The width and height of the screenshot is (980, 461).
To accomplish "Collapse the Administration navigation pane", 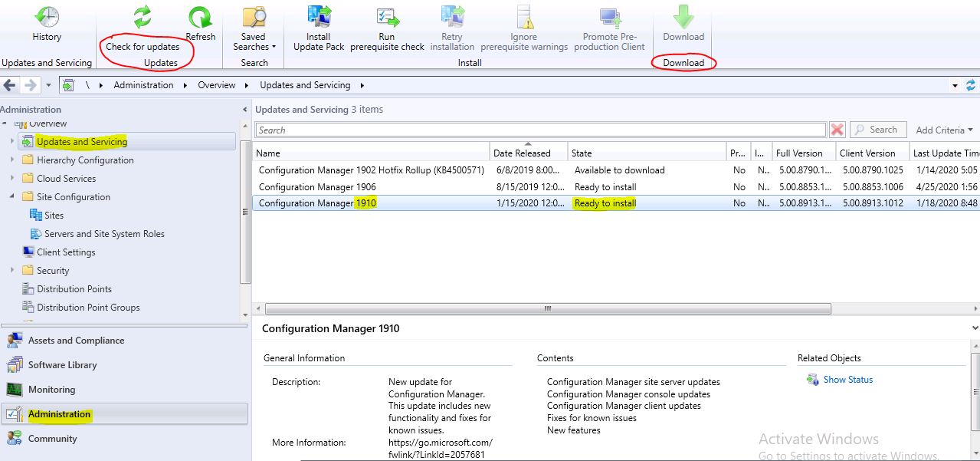I will pyautogui.click(x=244, y=110).
